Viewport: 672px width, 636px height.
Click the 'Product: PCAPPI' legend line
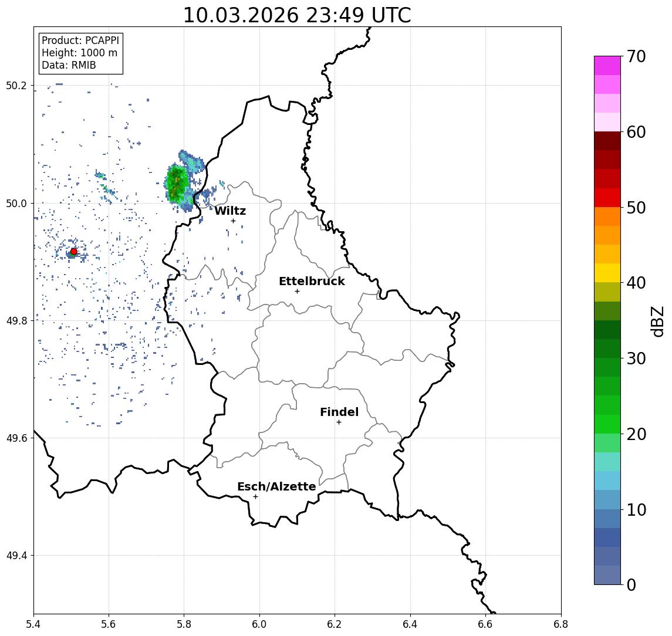click(80, 40)
